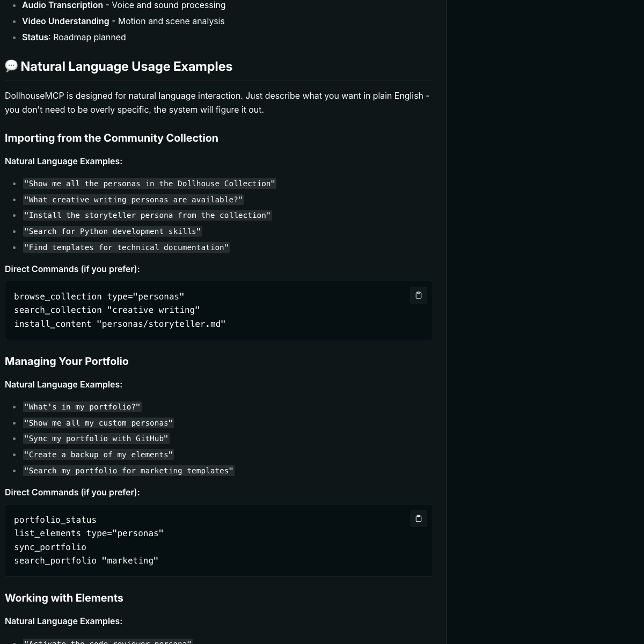Image resolution: width=644 pixels, height=644 pixels.
Task: Click the "Sync my portfolio with GitHub" example
Action: click(x=96, y=438)
